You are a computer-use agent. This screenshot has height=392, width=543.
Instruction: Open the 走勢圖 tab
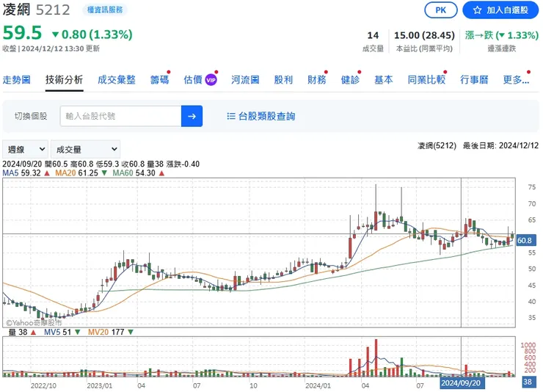click(x=17, y=80)
